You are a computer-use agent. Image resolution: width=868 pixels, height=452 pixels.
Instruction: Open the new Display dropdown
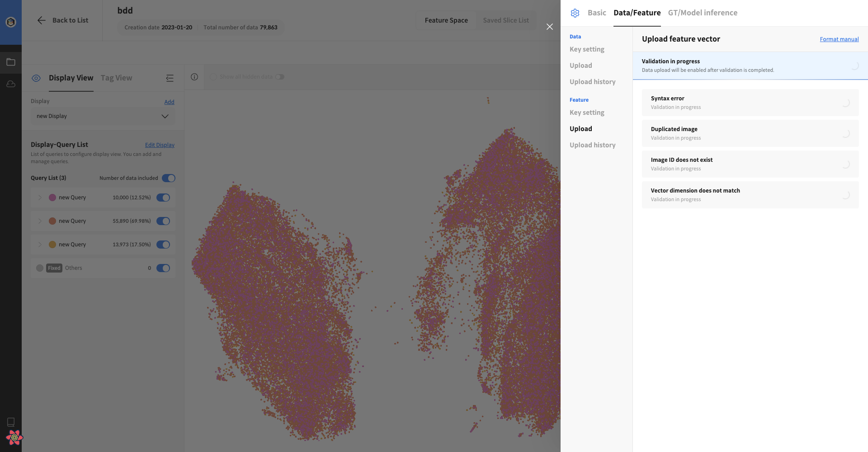[x=103, y=116]
